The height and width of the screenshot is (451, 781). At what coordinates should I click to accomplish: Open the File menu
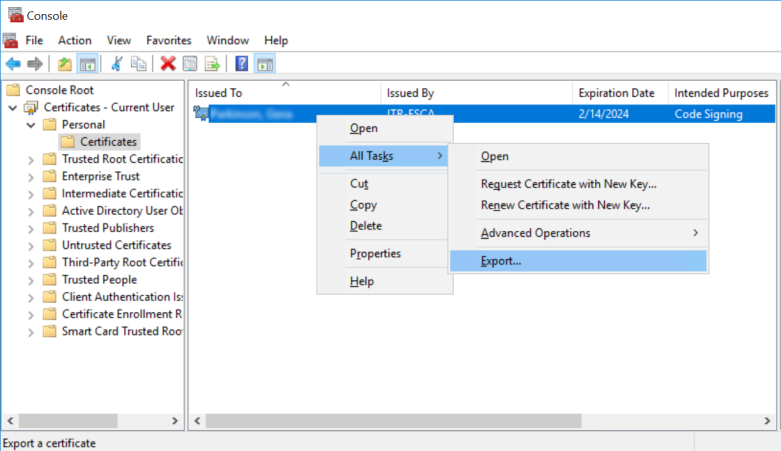click(34, 40)
